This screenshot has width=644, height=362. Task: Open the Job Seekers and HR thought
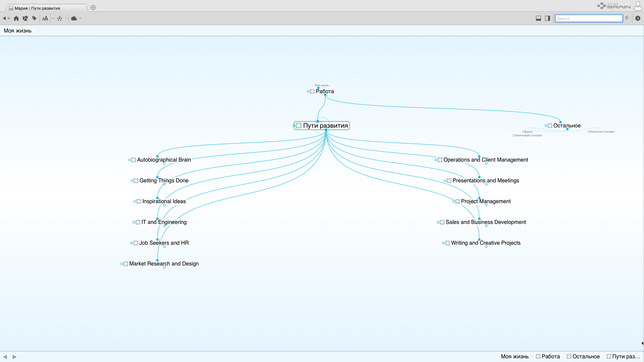164,243
